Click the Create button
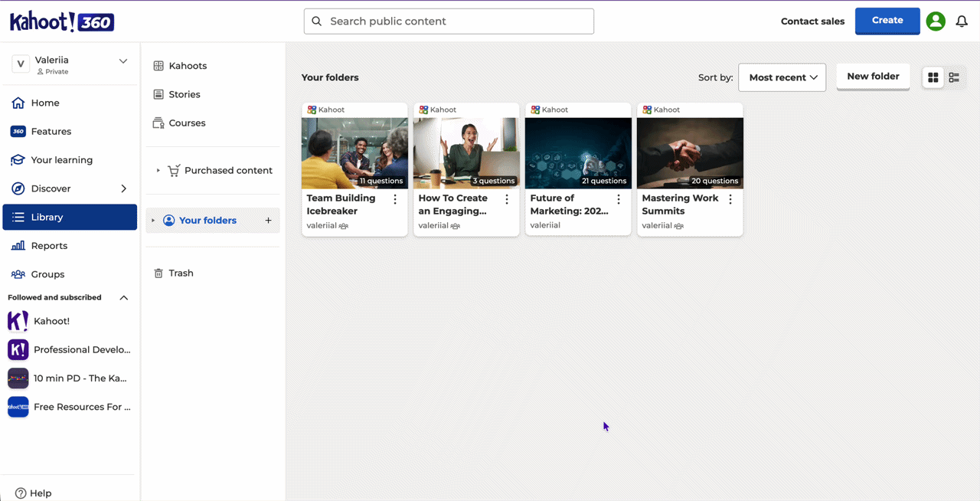 tap(887, 21)
